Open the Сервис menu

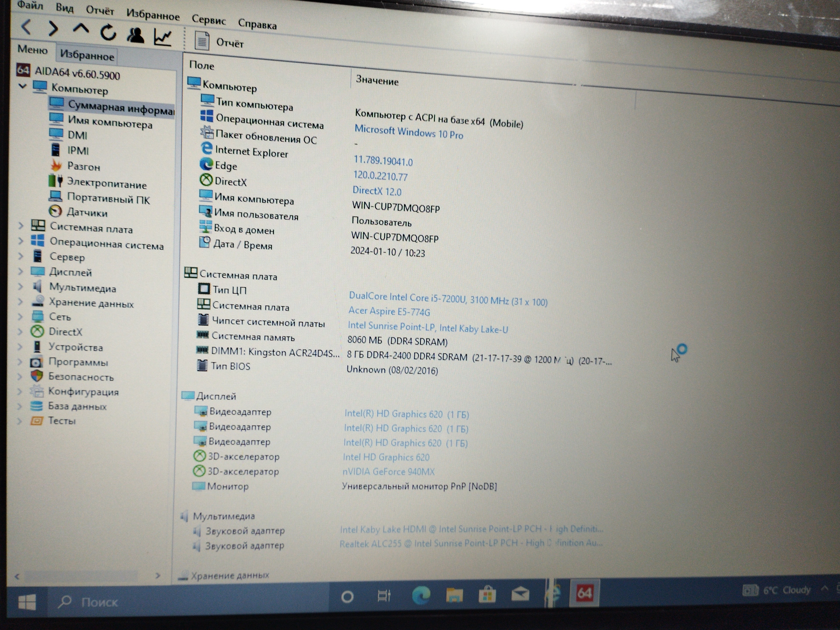click(209, 20)
